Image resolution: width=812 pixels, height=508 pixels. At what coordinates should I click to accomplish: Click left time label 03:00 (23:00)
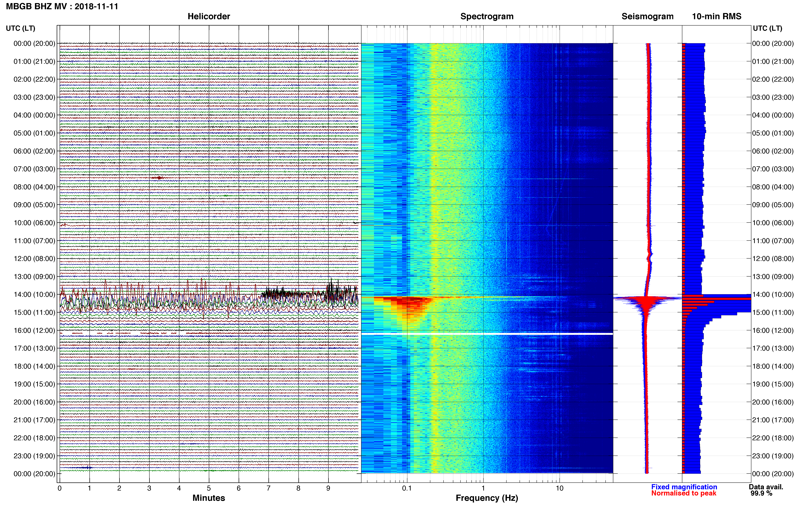pos(34,97)
